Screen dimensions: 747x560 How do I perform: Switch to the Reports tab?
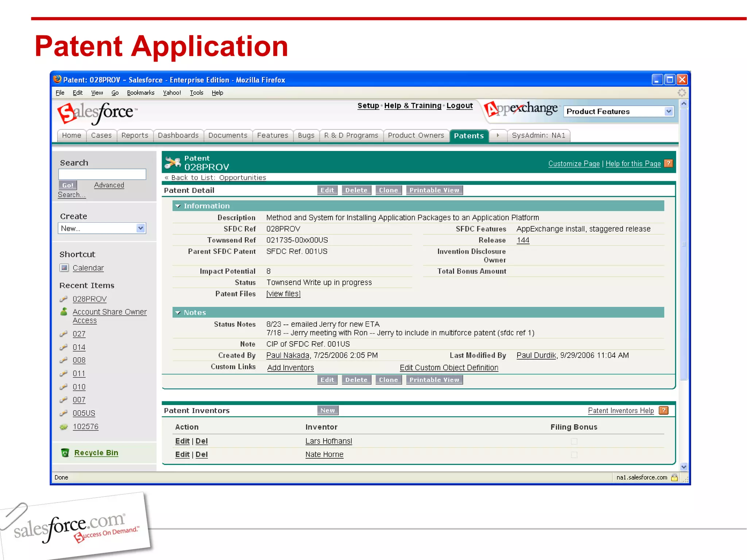[x=135, y=136]
